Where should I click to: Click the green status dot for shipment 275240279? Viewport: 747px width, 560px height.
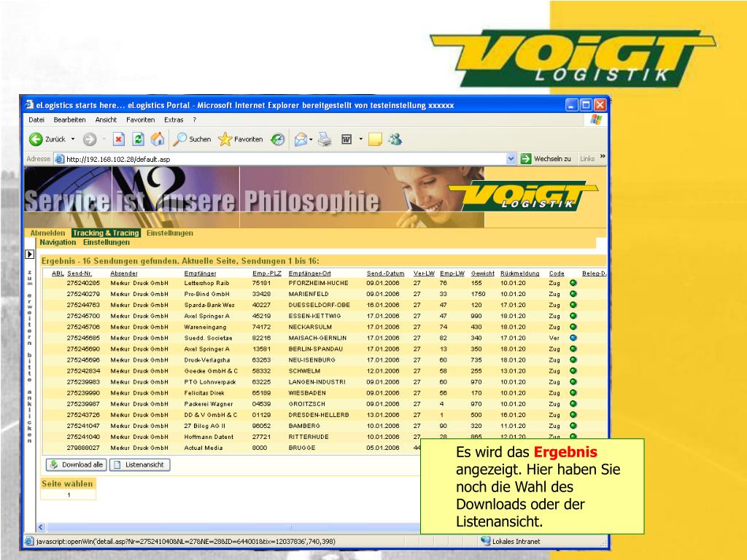click(x=573, y=294)
